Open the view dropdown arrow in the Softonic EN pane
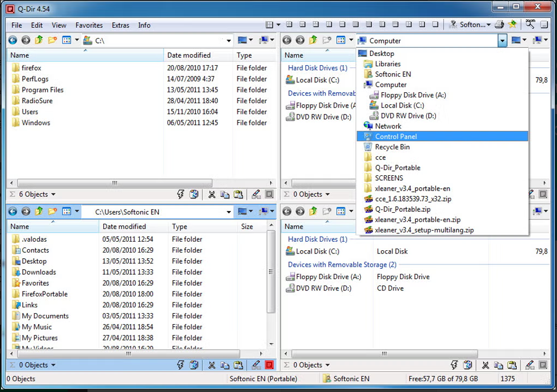Image resolution: width=557 pixels, height=392 pixels. point(77,212)
